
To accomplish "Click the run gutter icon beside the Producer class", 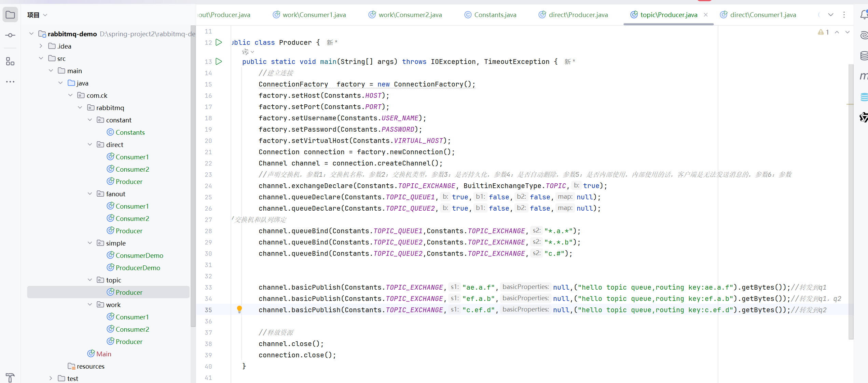I will click(219, 42).
